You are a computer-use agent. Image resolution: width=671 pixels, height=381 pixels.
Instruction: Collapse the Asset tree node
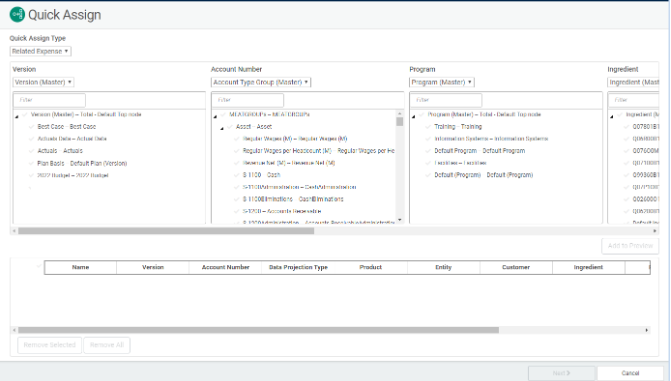pyautogui.click(x=222, y=128)
